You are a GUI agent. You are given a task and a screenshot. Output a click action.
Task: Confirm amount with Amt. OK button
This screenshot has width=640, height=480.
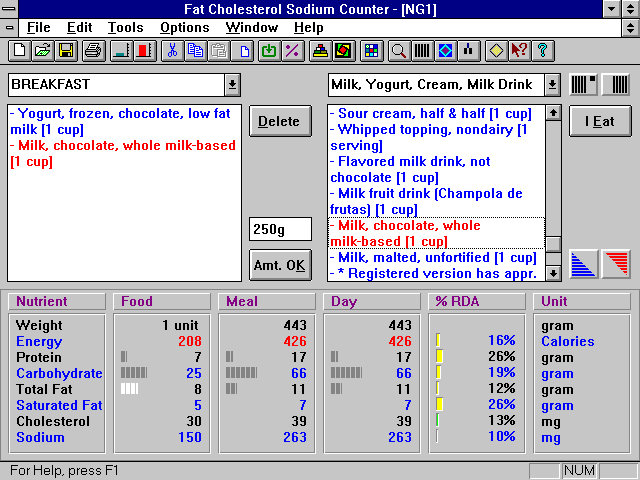click(279, 265)
